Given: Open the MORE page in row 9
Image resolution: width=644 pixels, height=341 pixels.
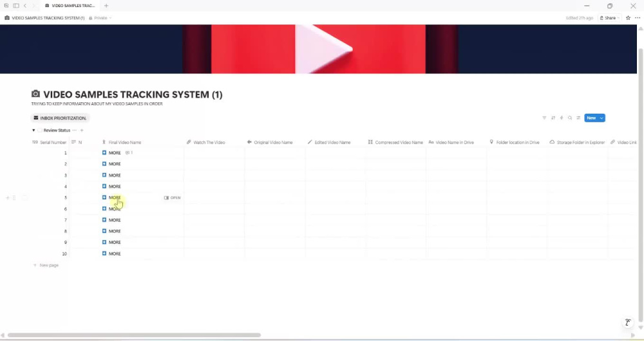Looking at the screenshot, I should 115,242.
